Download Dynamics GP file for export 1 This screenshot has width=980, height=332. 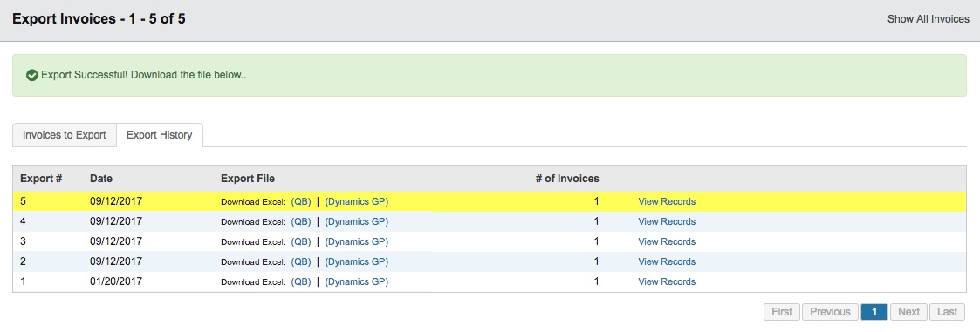coord(357,281)
